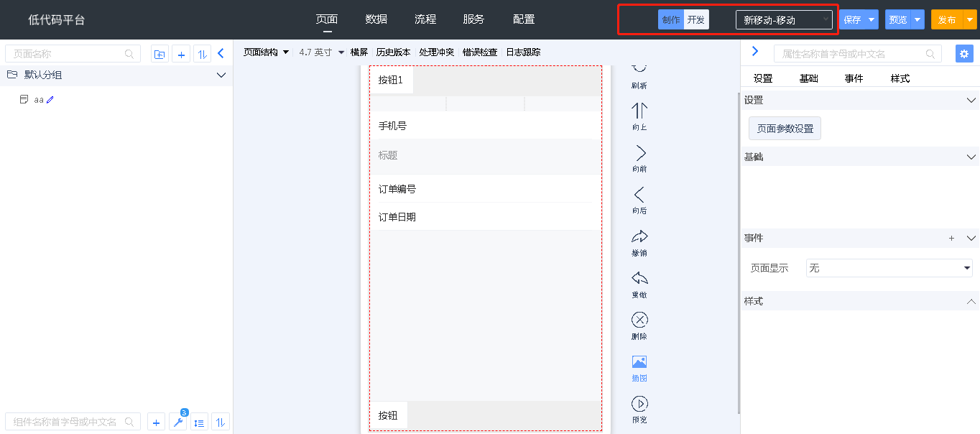This screenshot has height=434, width=980.
Task: Click the new folder group icon
Action: (160, 54)
